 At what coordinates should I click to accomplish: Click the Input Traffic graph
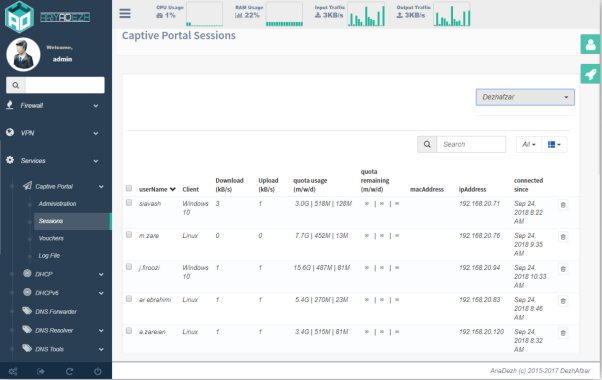pos(366,14)
